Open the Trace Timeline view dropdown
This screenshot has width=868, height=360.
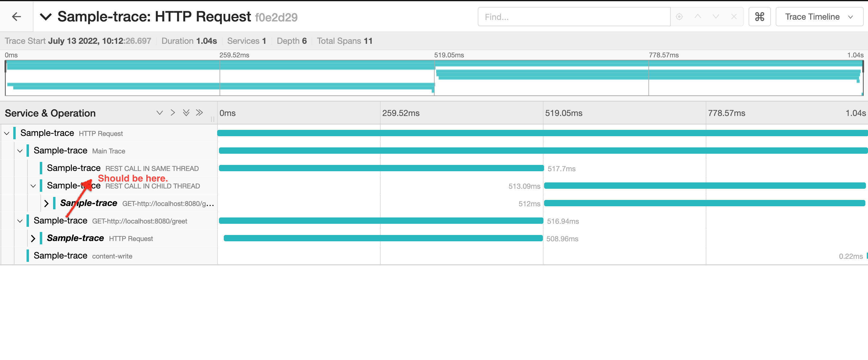tap(819, 16)
